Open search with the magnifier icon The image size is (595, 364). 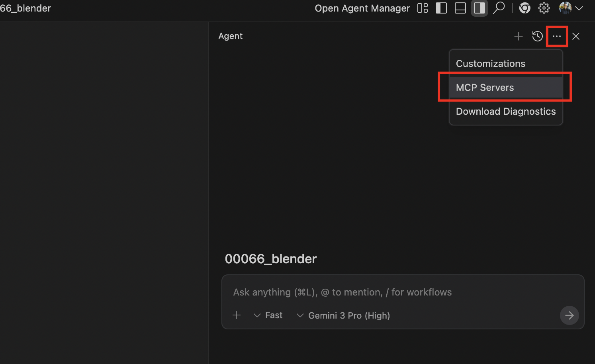point(499,8)
